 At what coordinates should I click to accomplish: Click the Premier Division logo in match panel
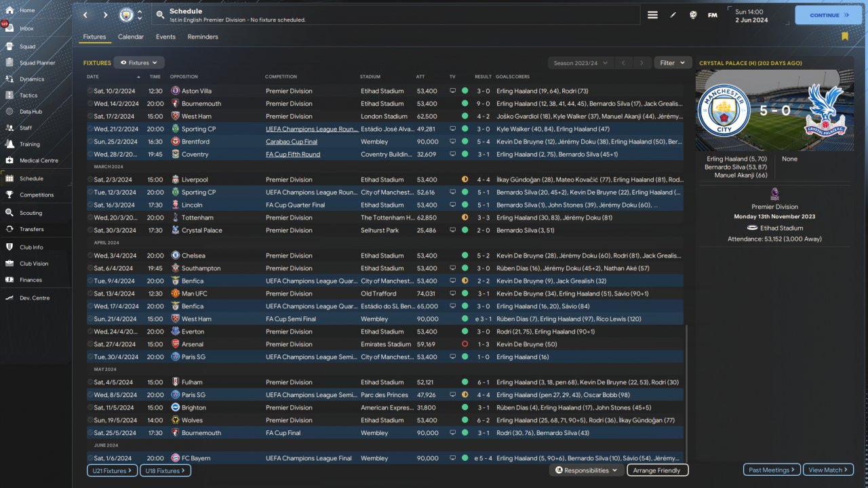774,195
